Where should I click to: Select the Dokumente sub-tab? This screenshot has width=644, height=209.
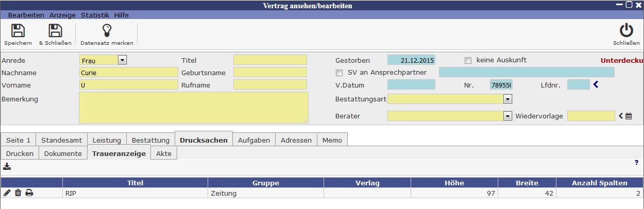pos(63,153)
